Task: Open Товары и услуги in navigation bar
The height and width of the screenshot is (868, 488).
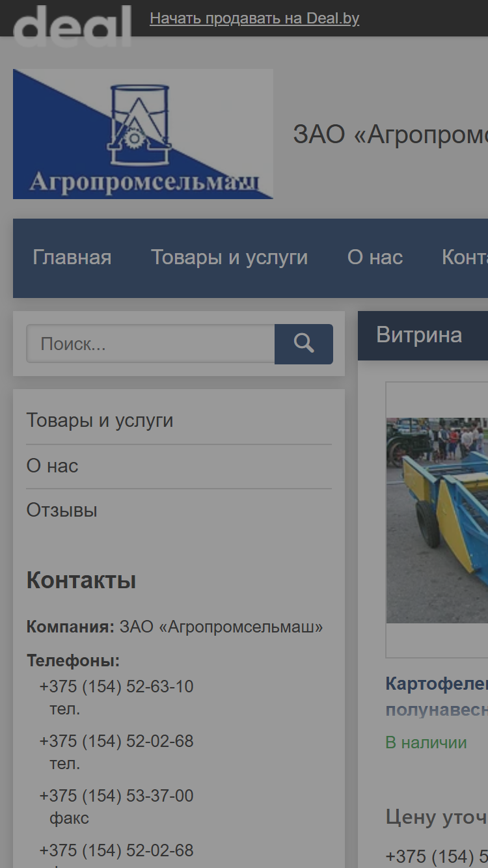Action: (230, 258)
